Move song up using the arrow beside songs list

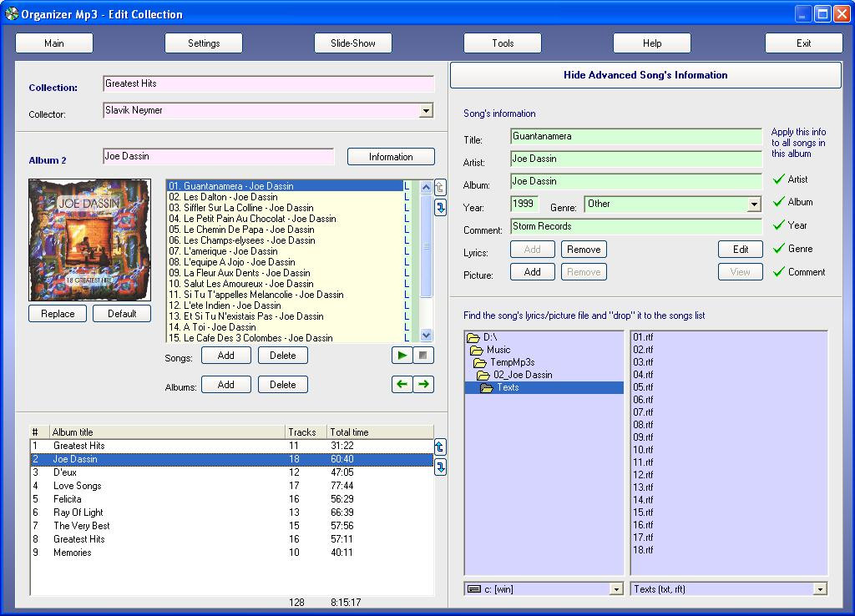click(440, 188)
